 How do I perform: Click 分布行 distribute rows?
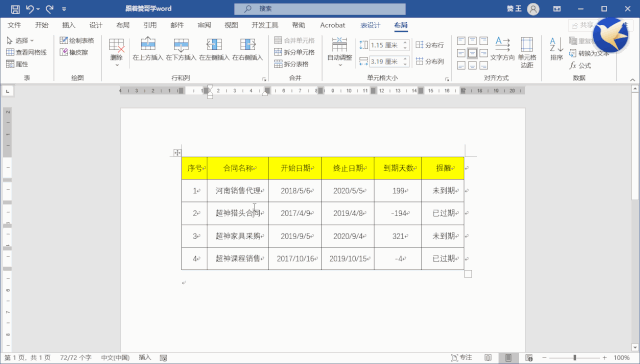[429, 45]
